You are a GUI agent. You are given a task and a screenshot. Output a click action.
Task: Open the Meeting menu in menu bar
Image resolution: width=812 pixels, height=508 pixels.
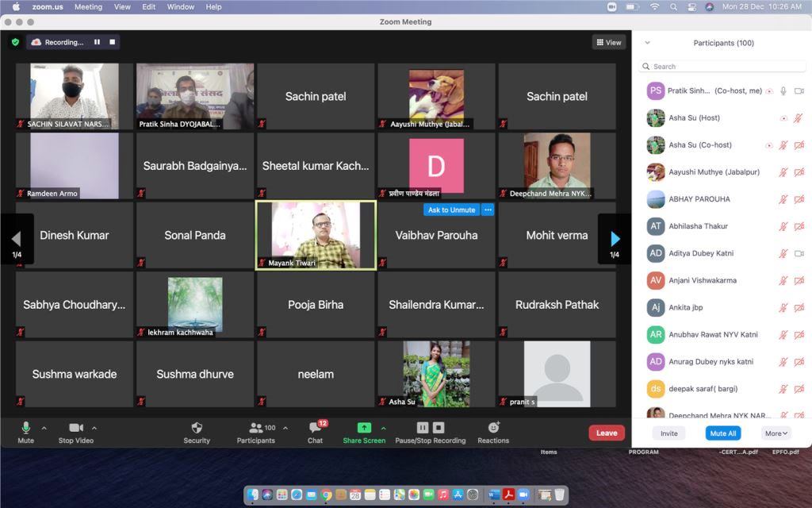[88, 6]
